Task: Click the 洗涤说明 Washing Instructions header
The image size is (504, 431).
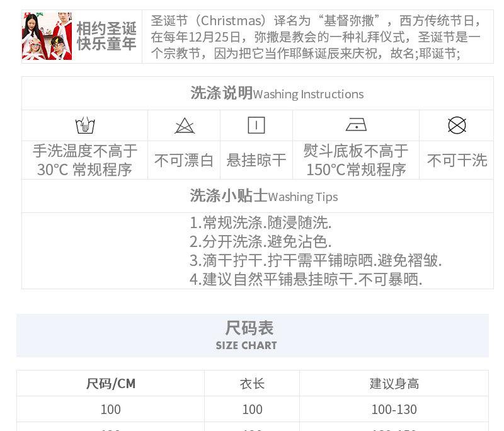Action: 277,94
